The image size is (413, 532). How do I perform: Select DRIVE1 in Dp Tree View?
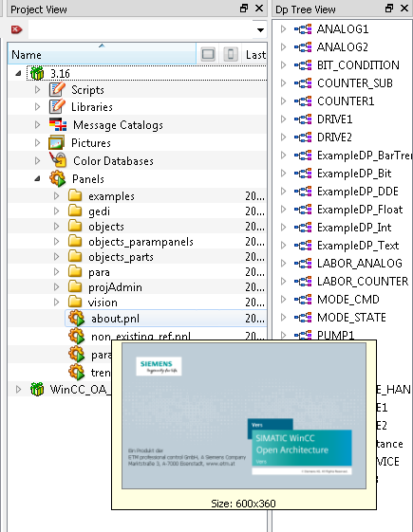pos(334,119)
